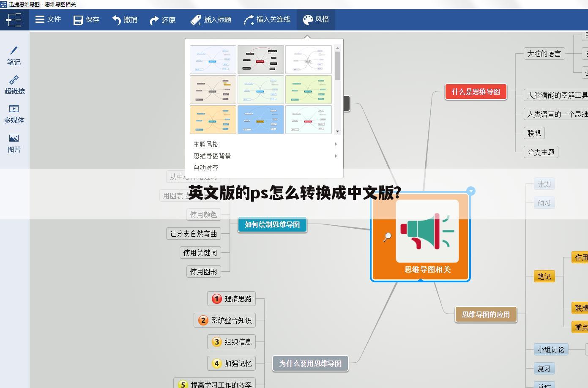Click the magnifier icon on center node
The width and height of the screenshot is (588, 388).
(387, 237)
